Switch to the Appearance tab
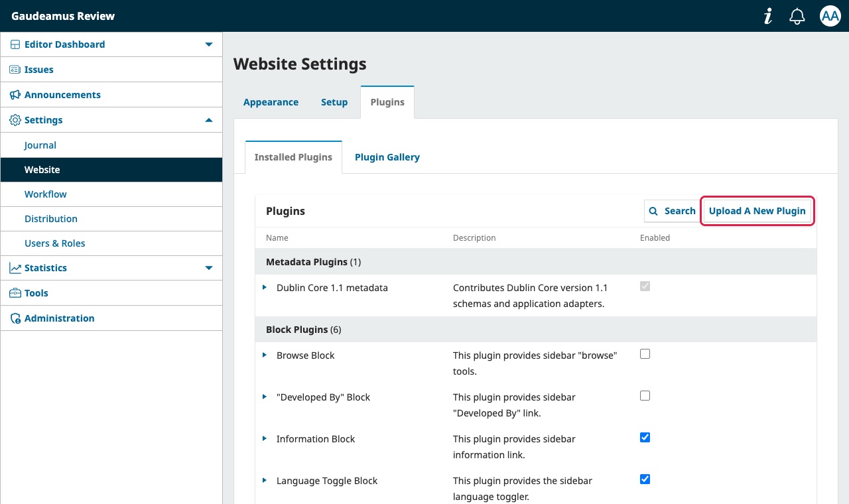The height and width of the screenshot is (504, 849). coord(271,102)
